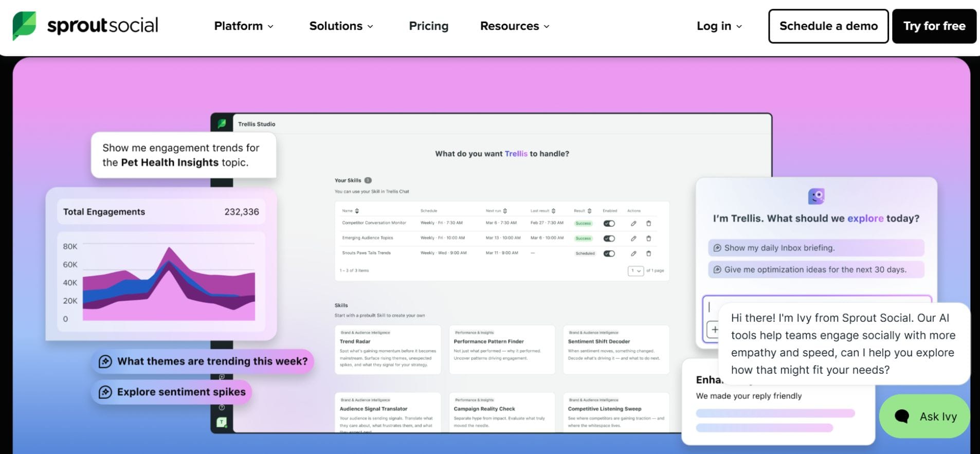Open the Campaign Reality Check skill card
Viewport: 980px width, 454px height.
pos(502,412)
